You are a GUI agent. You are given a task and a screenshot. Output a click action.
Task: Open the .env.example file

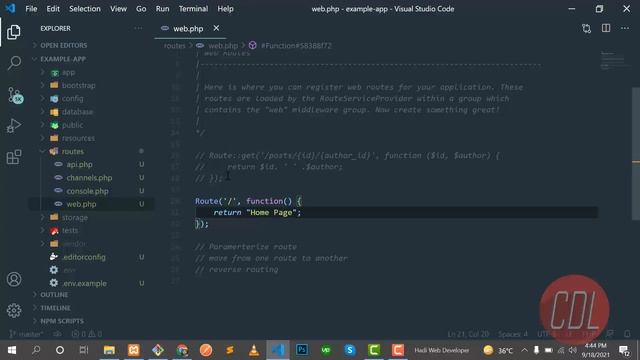pyautogui.click(x=84, y=283)
